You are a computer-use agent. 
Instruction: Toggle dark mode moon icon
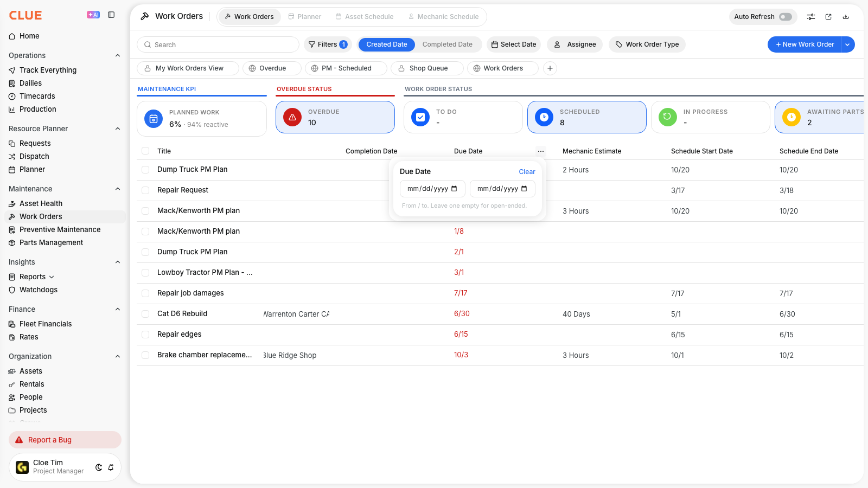point(99,467)
